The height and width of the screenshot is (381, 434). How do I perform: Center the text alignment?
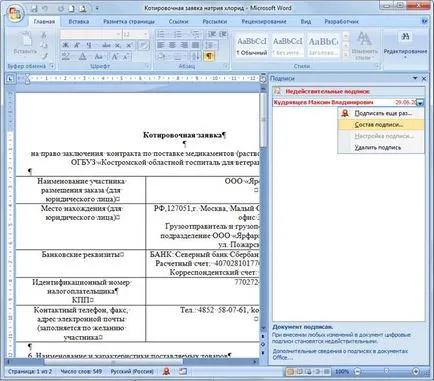[172, 45]
